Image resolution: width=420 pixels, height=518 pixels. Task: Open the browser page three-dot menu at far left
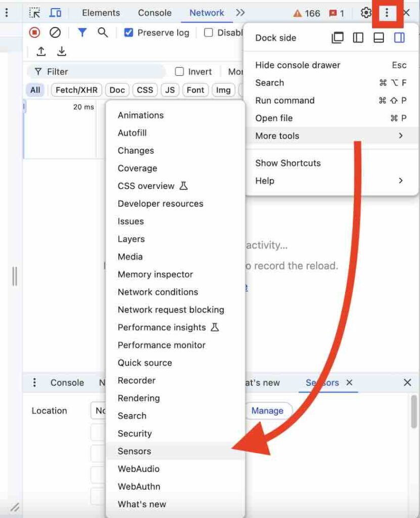(x=7, y=13)
